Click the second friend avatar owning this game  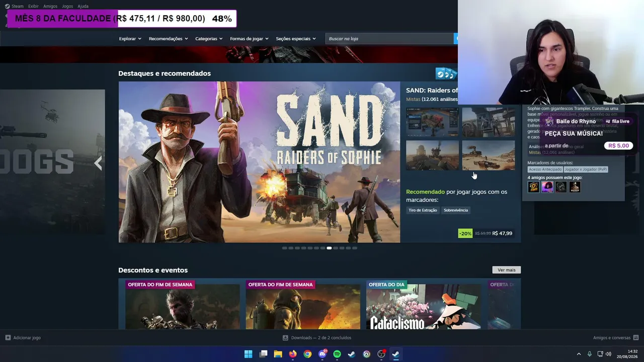[547, 187]
